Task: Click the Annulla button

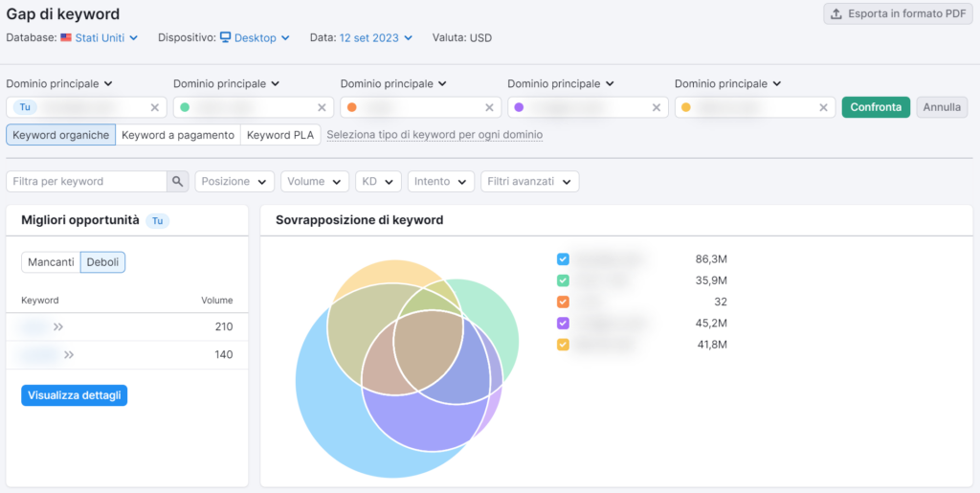Action: pos(942,107)
